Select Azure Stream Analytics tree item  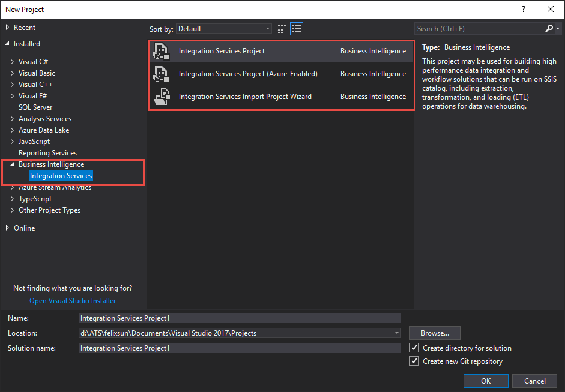(x=55, y=187)
